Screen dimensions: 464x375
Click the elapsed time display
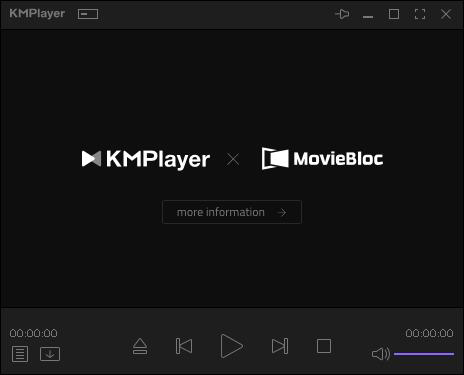coord(33,333)
